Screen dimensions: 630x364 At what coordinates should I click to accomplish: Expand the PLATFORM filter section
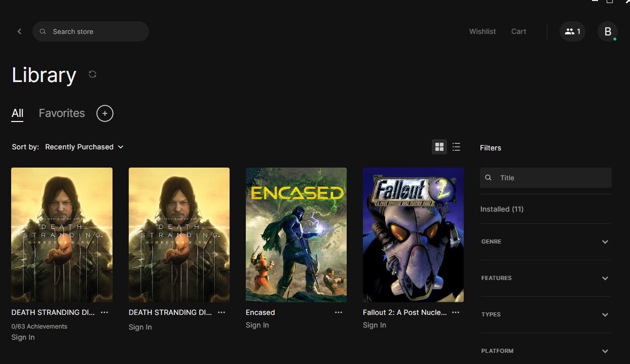coord(545,351)
